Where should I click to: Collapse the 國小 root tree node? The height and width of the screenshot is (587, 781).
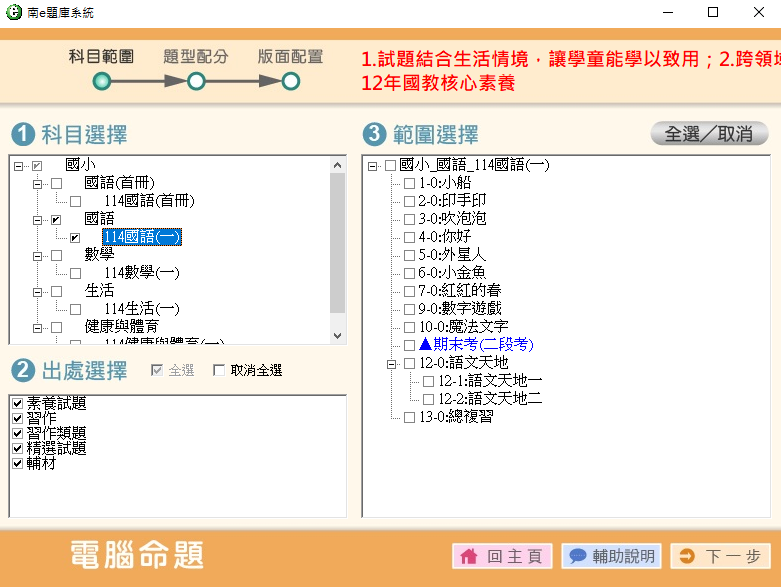click(x=19, y=165)
